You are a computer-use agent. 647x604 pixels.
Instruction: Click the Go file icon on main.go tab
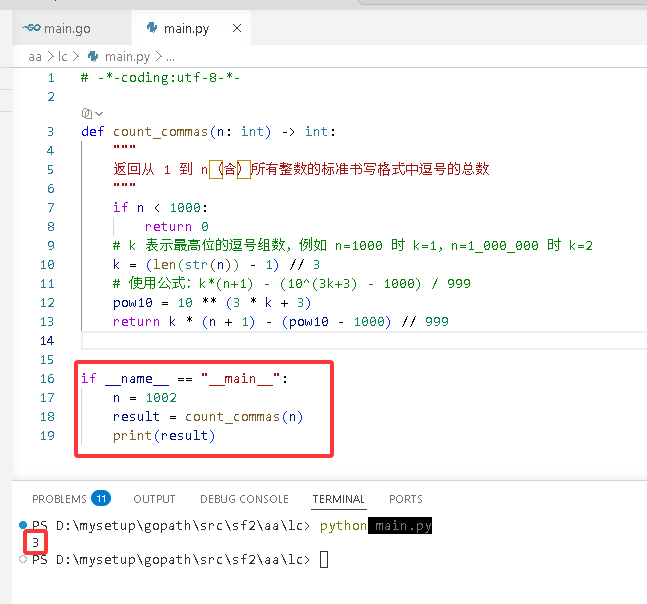(31, 28)
